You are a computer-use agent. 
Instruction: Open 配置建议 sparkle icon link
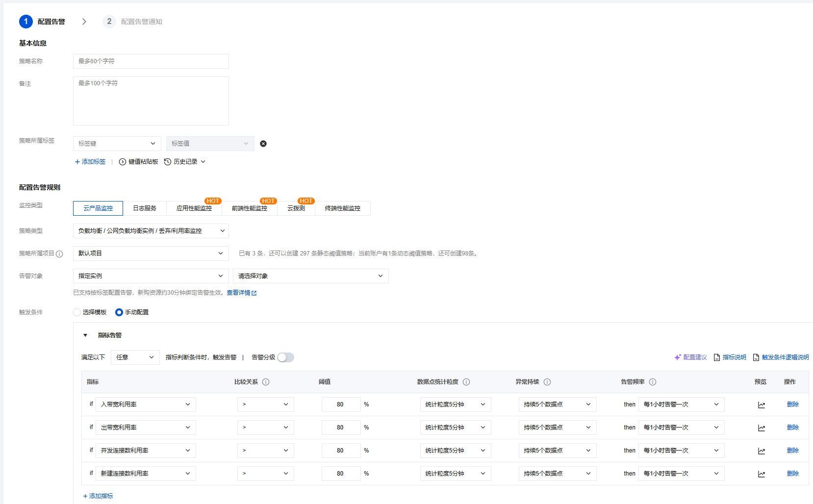point(690,357)
